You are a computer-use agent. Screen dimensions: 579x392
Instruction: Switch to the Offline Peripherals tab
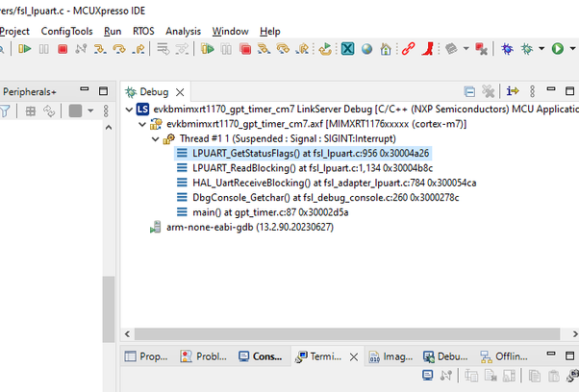(504, 356)
